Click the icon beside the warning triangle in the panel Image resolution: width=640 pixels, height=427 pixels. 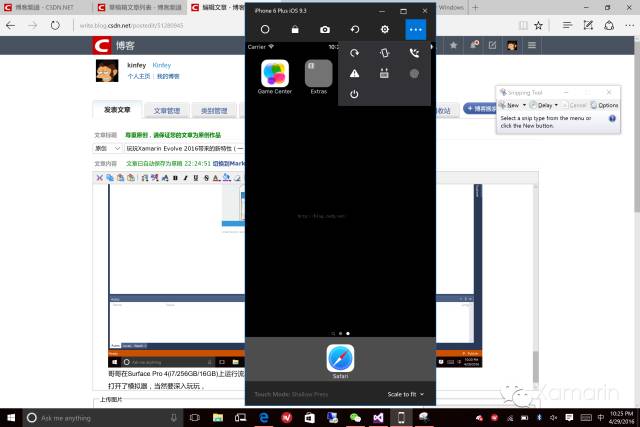pyautogui.click(x=384, y=73)
